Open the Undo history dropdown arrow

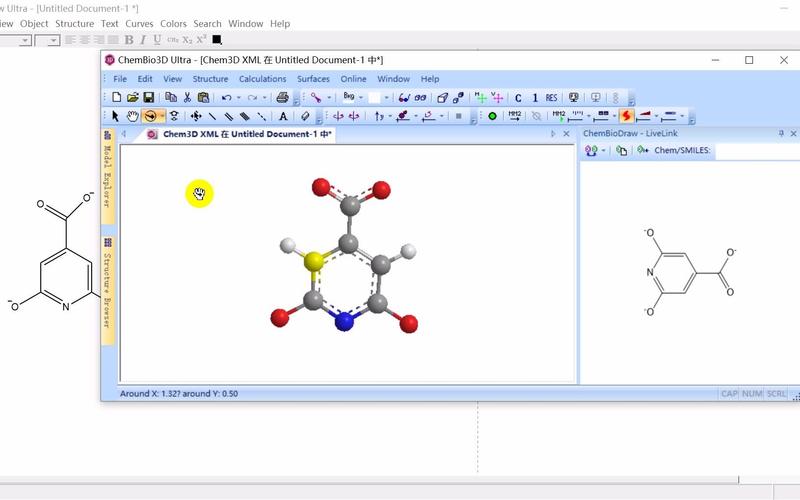[238, 97]
